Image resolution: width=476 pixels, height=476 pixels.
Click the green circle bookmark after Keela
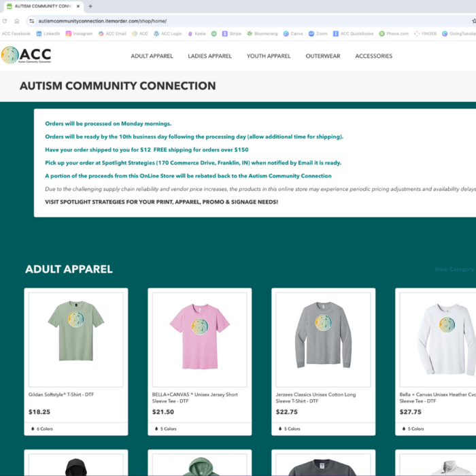[x=214, y=34]
